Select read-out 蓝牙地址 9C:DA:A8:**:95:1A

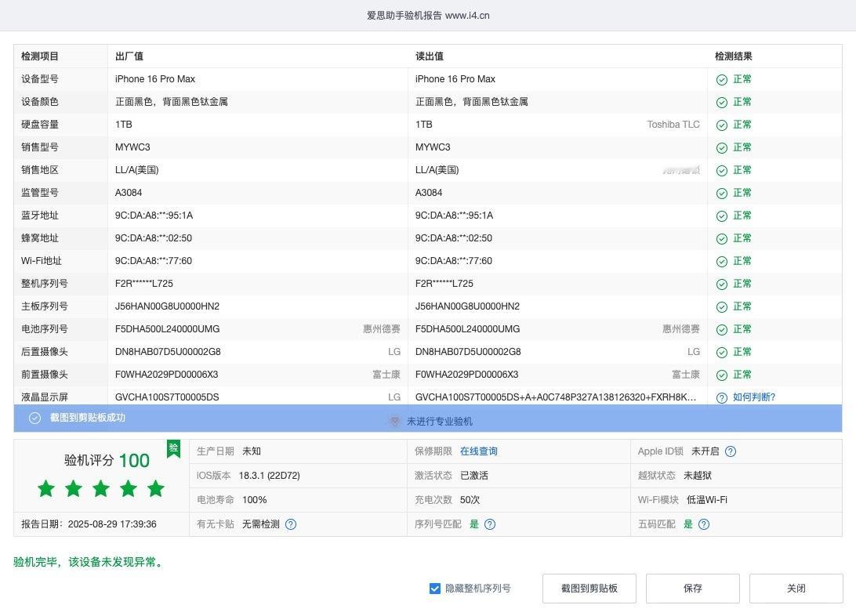click(x=454, y=216)
